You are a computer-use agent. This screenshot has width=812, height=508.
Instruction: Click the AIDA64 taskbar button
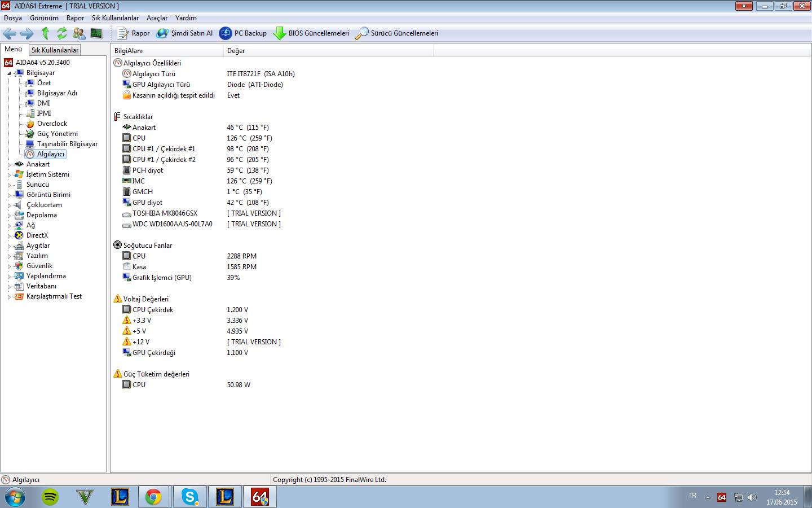260,497
